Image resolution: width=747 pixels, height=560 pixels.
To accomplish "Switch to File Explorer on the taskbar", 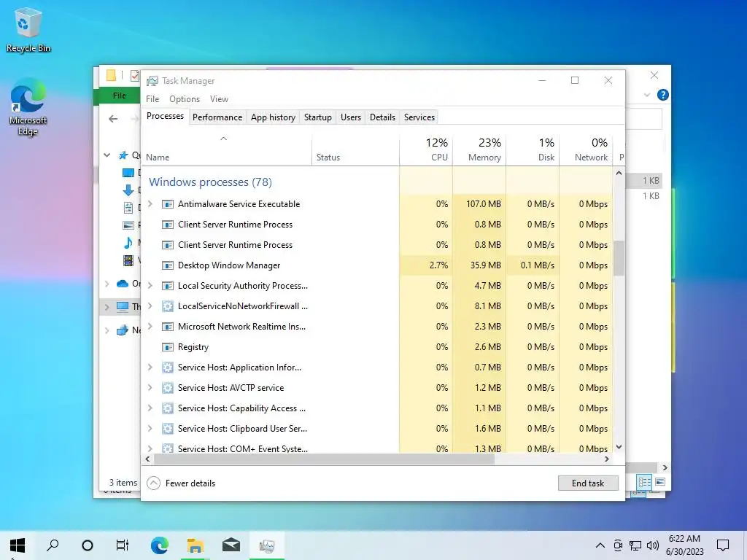I will point(195,545).
